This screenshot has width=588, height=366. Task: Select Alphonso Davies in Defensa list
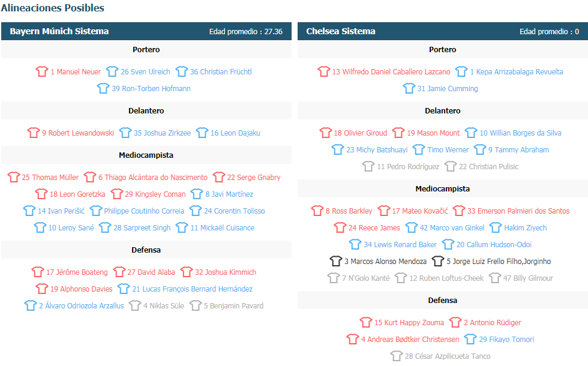(81, 289)
